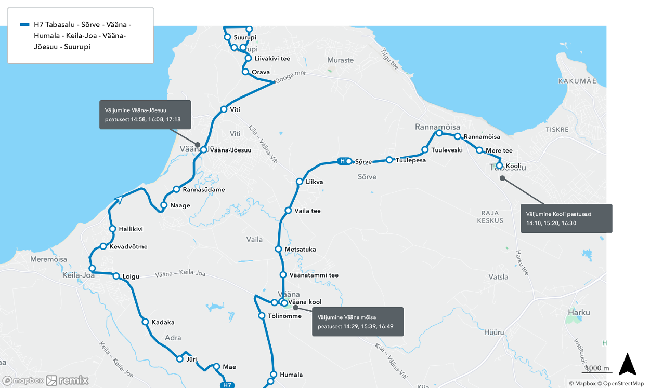Select the Vääna-Jõesuu stop circle
This screenshot has width=650, height=388.
point(204,150)
